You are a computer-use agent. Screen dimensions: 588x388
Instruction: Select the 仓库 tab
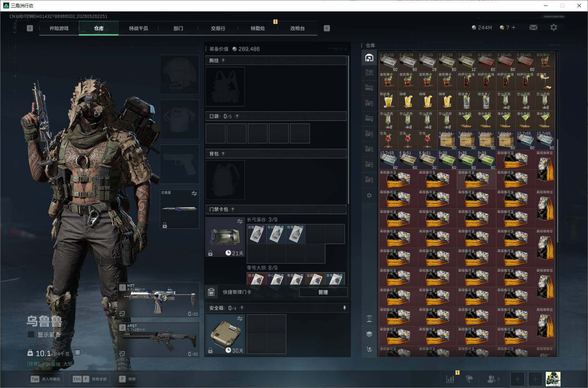coord(99,28)
